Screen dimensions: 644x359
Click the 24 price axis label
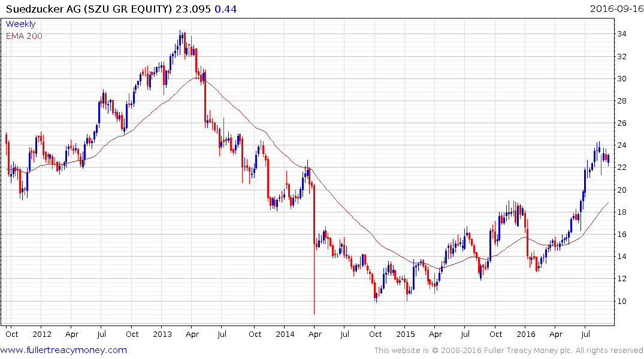point(621,145)
